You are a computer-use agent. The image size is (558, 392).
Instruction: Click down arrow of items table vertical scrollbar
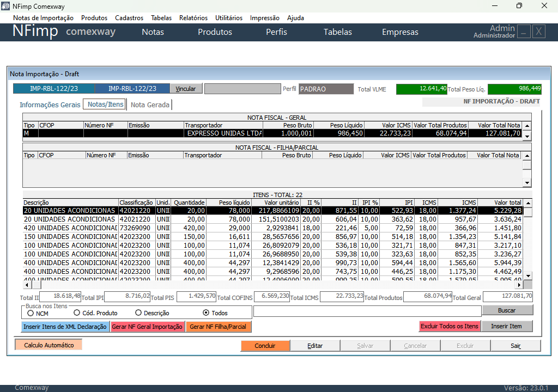pyautogui.click(x=529, y=275)
